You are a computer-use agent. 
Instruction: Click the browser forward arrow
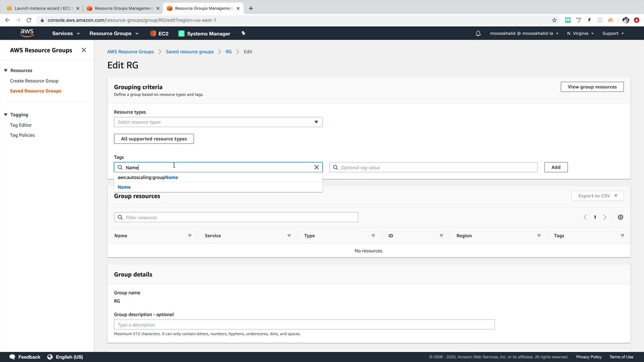pyautogui.click(x=18, y=20)
